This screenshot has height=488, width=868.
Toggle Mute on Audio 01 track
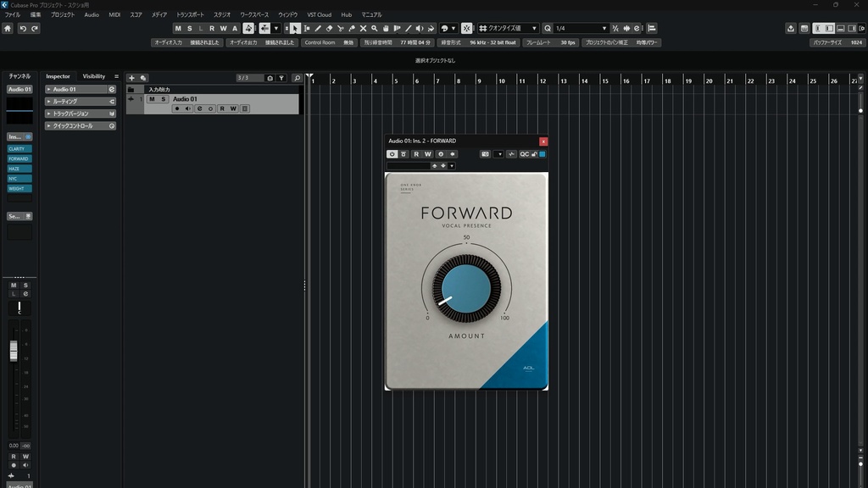(x=152, y=99)
